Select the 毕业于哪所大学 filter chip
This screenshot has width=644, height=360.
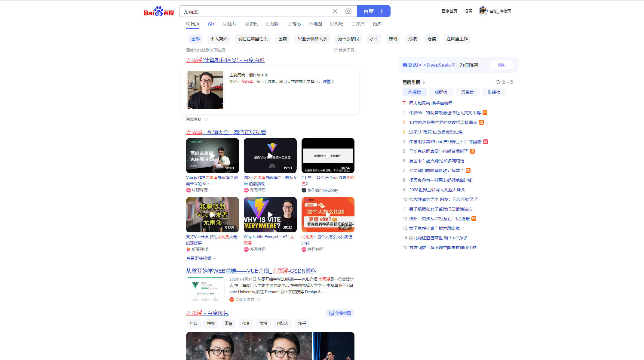point(312,39)
